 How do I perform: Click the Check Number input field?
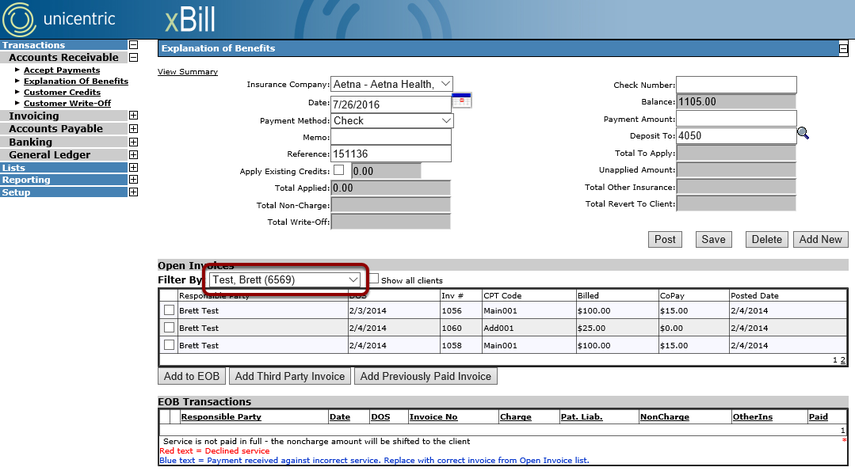[736, 84]
